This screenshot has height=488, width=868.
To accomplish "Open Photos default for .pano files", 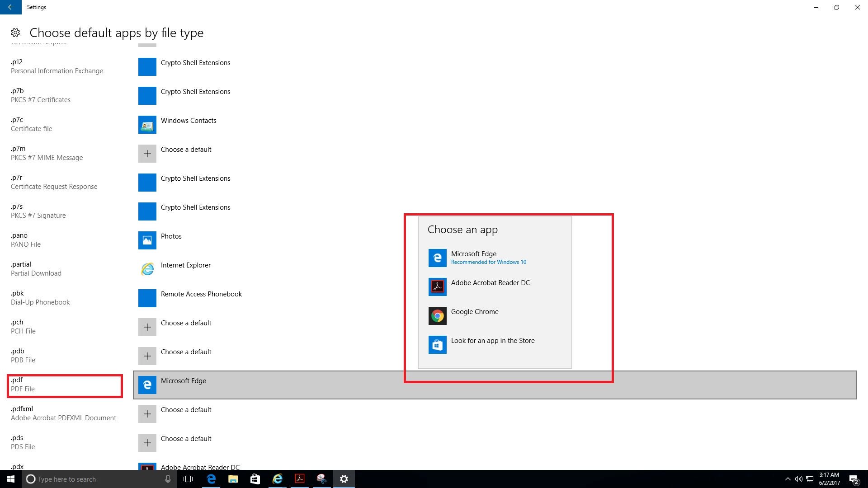I will tap(171, 236).
